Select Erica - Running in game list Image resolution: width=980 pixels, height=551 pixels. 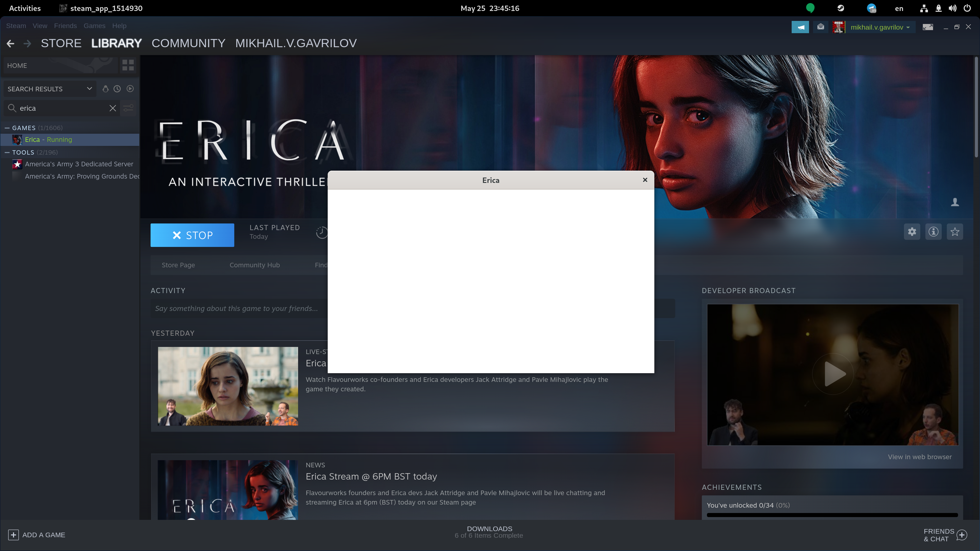click(70, 140)
